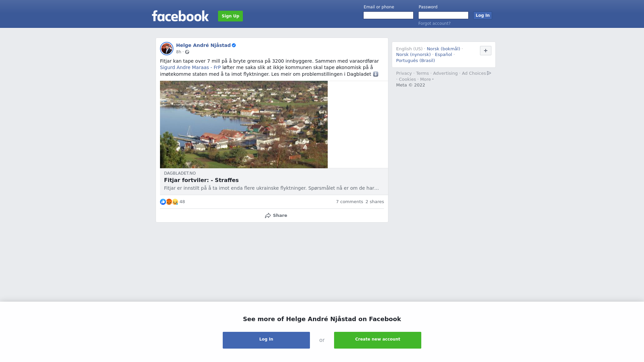
Task: Click the sad reaction icon
Action: point(175,202)
